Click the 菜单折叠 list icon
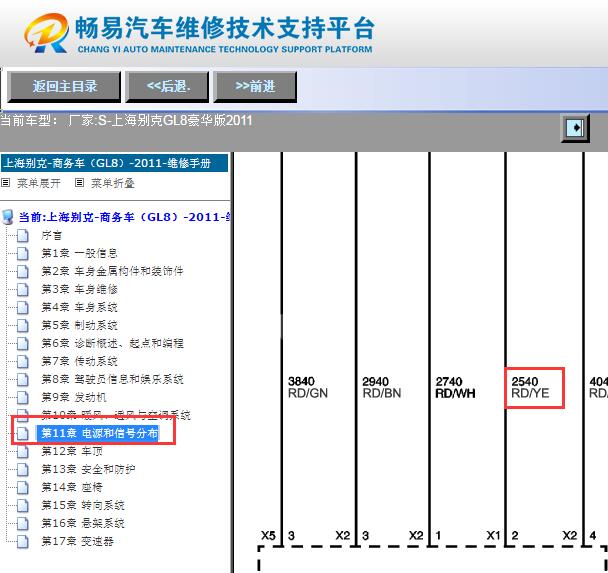The height and width of the screenshot is (573, 608). (79, 183)
